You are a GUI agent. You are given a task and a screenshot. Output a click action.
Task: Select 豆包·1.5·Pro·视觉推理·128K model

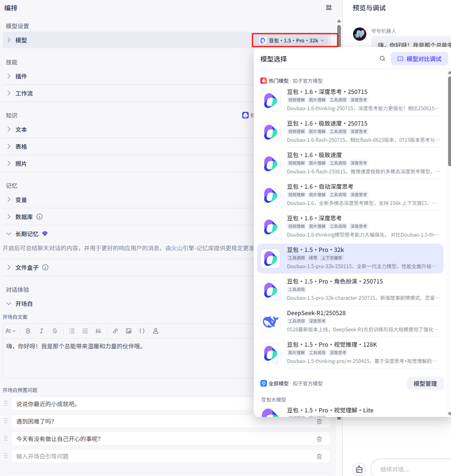click(x=350, y=353)
